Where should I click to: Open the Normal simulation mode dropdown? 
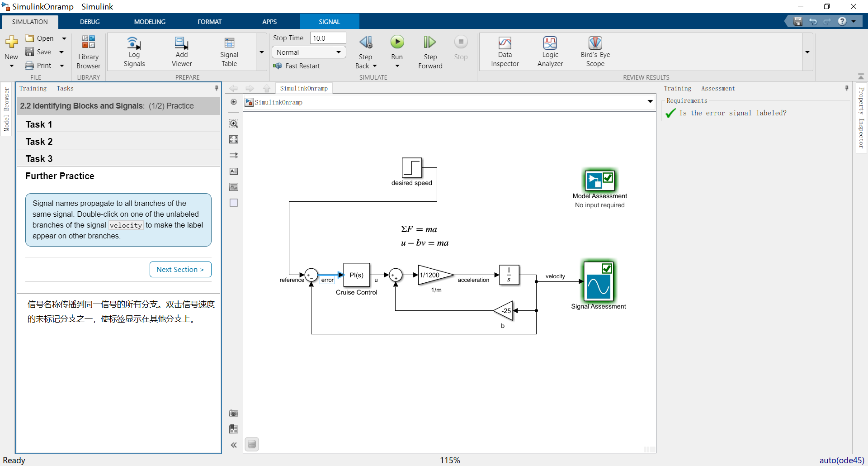coord(309,52)
